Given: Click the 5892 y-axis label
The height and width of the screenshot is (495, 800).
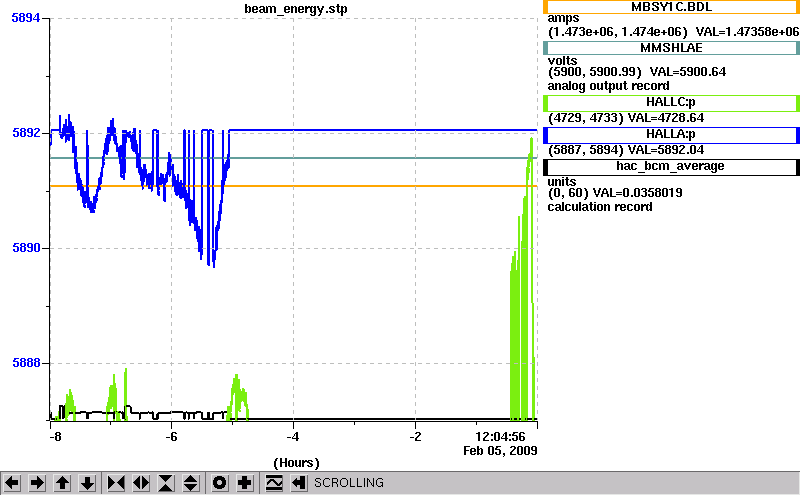Looking at the screenshot, I should (x=26, y=133).
